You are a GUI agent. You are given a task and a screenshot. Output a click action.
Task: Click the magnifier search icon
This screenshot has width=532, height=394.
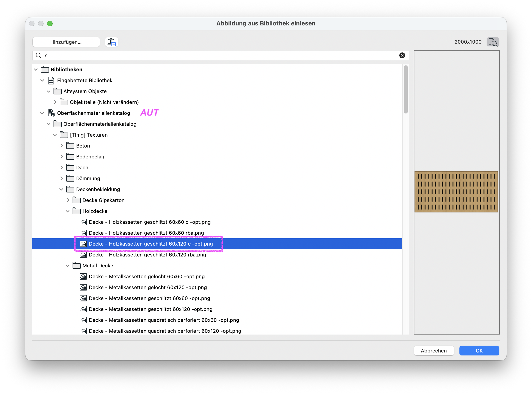[x=38, y=55]
